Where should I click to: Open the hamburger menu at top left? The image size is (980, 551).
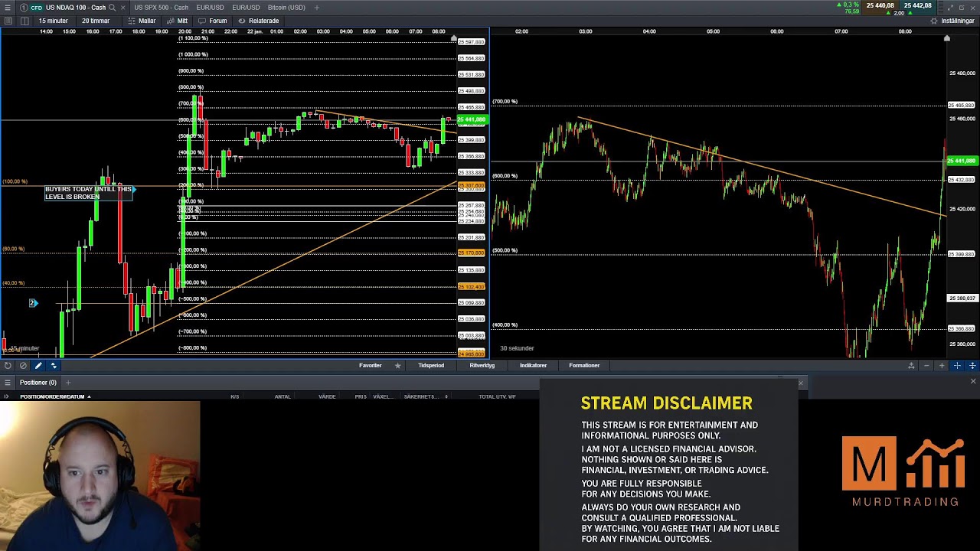(x=8, y=8)
